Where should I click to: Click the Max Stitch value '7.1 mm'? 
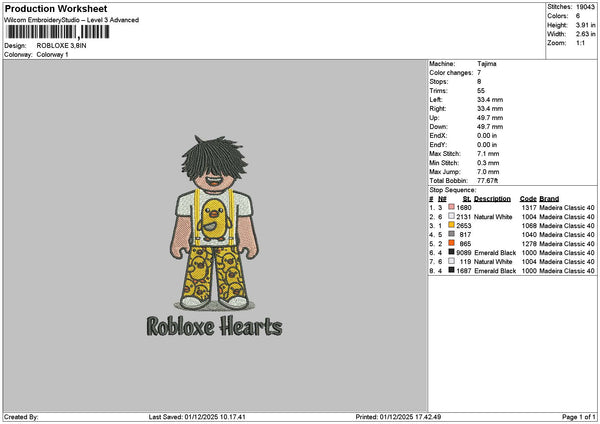click(488, 154)
